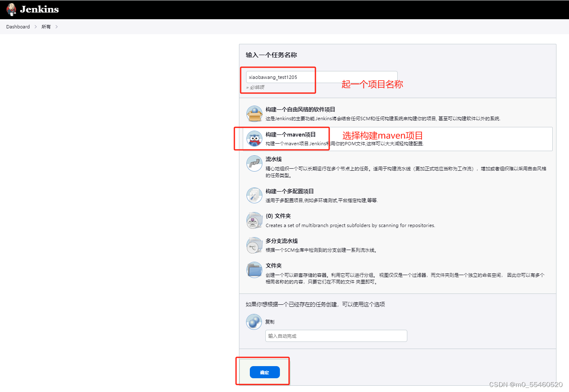This screenshot has width=569, height=392.
Task: Select the {0} 文件夹 organization folder icon
Action: pos(254,220)
